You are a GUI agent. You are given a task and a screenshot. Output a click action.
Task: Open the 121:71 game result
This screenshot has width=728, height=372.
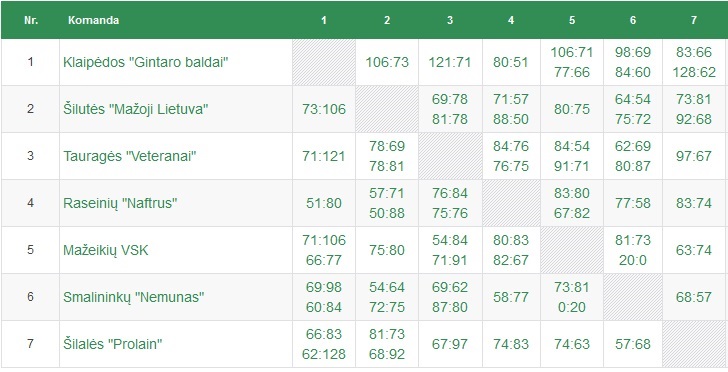tap(449, 62)
